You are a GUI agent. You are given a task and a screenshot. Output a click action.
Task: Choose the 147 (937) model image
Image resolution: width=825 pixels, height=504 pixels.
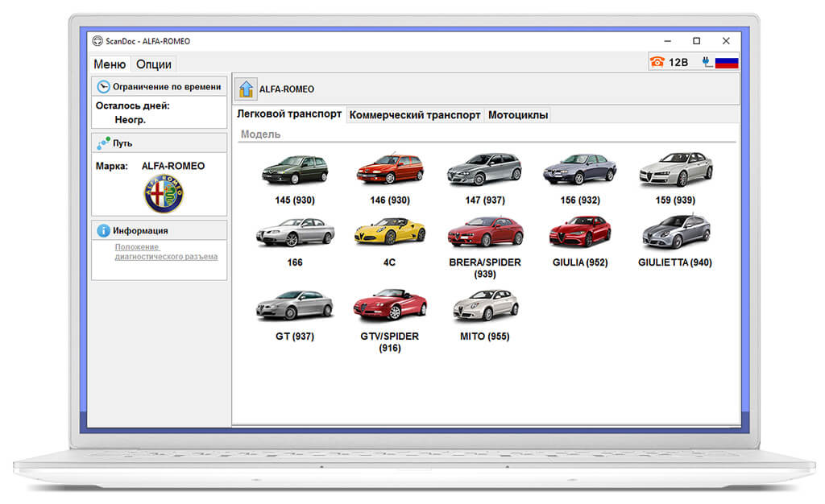[x=484, y=169]
